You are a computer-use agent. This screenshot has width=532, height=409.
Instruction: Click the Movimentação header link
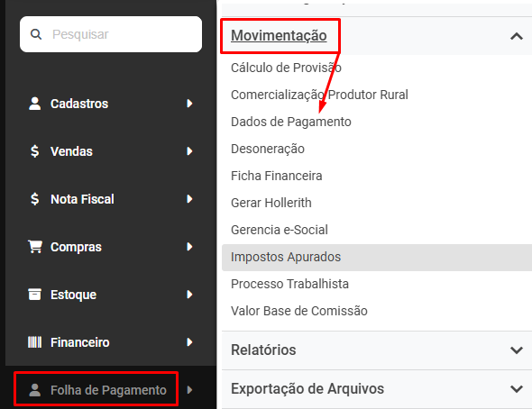tap(279, 35)
